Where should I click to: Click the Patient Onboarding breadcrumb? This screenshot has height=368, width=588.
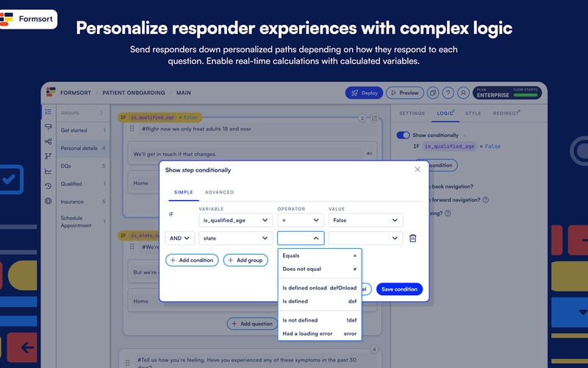click(x=134, y=93)
